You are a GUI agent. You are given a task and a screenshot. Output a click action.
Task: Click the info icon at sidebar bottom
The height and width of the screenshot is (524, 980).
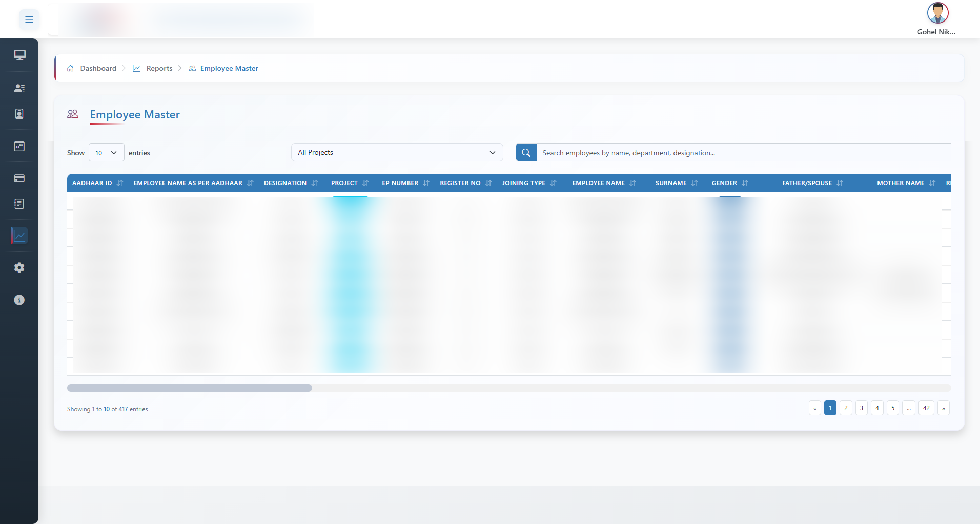point(19,300)
